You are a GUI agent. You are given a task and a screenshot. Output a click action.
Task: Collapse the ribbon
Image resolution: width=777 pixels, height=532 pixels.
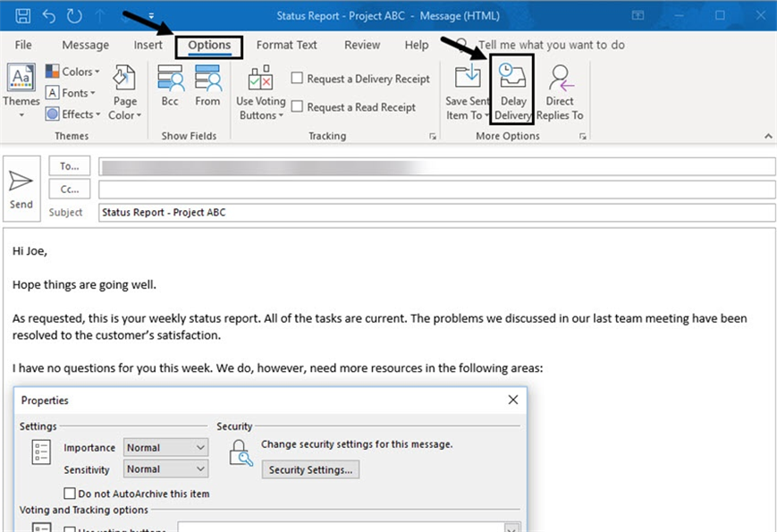tap(768, 136)
